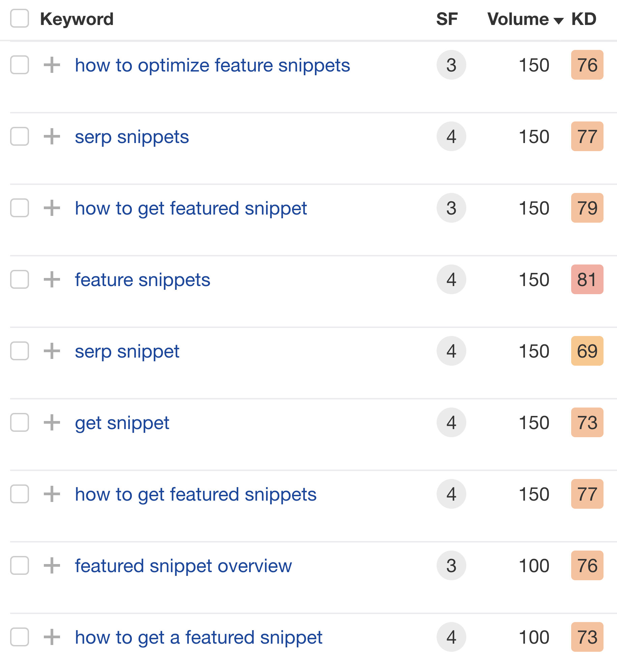Screen dimensions: 617x672
Task: Check the box for "how to optimize feature snippets"
Action: tap(19, 65)
